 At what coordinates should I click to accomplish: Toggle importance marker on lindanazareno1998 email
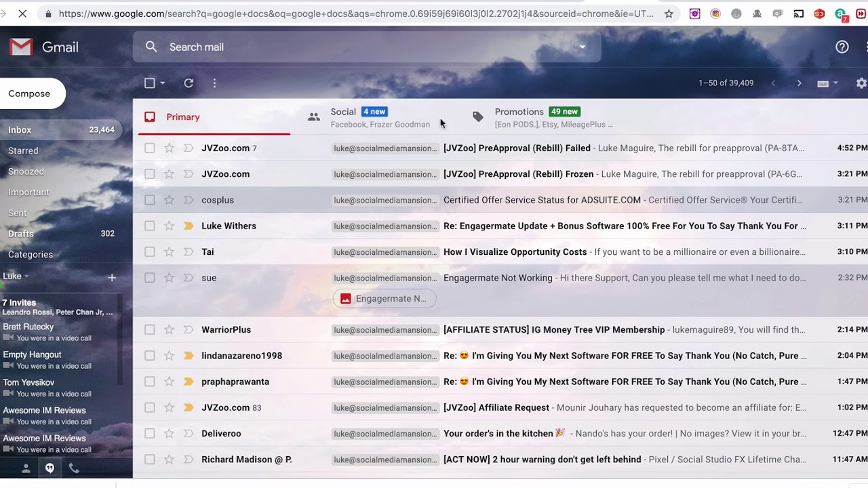[189, 356]
